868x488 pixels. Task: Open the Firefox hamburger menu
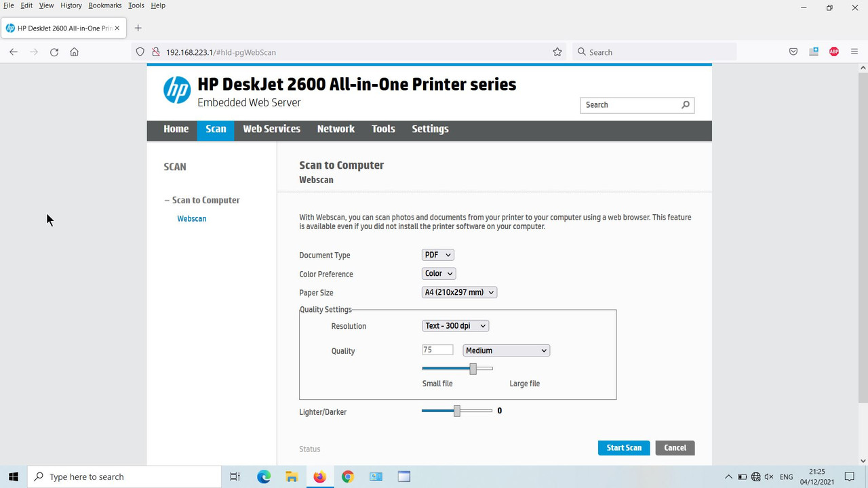(x=854, y=52)
